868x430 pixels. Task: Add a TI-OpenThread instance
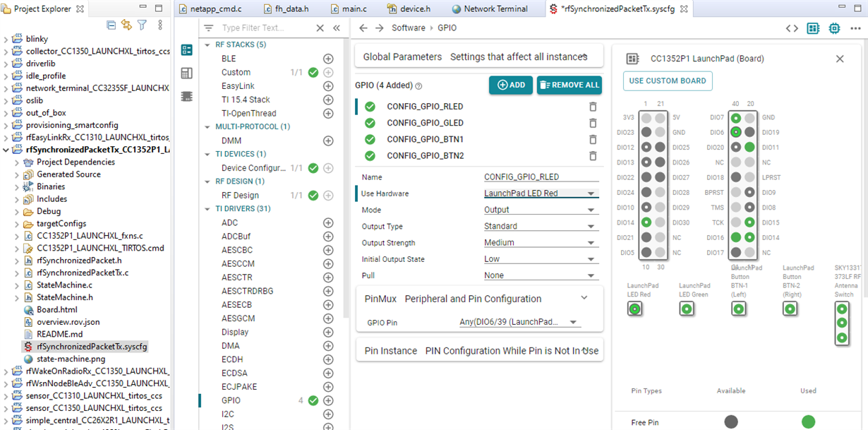[328, 113]
